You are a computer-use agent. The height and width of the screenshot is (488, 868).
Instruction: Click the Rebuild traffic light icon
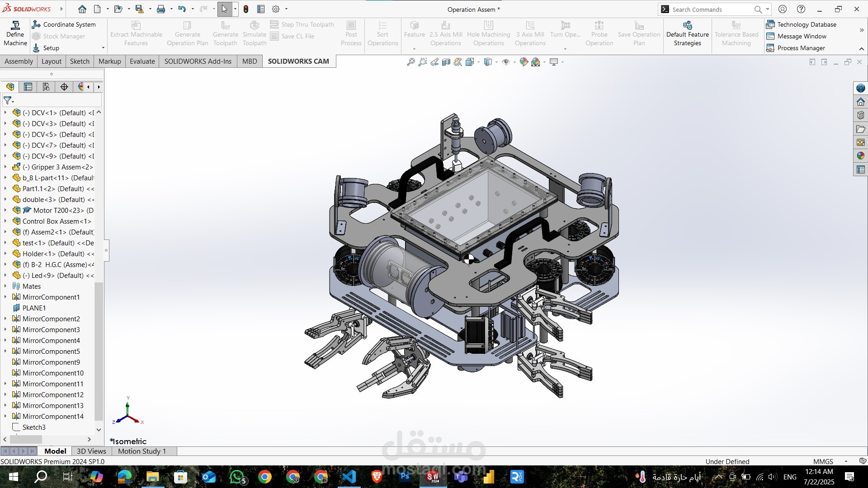tap(246, 9)
